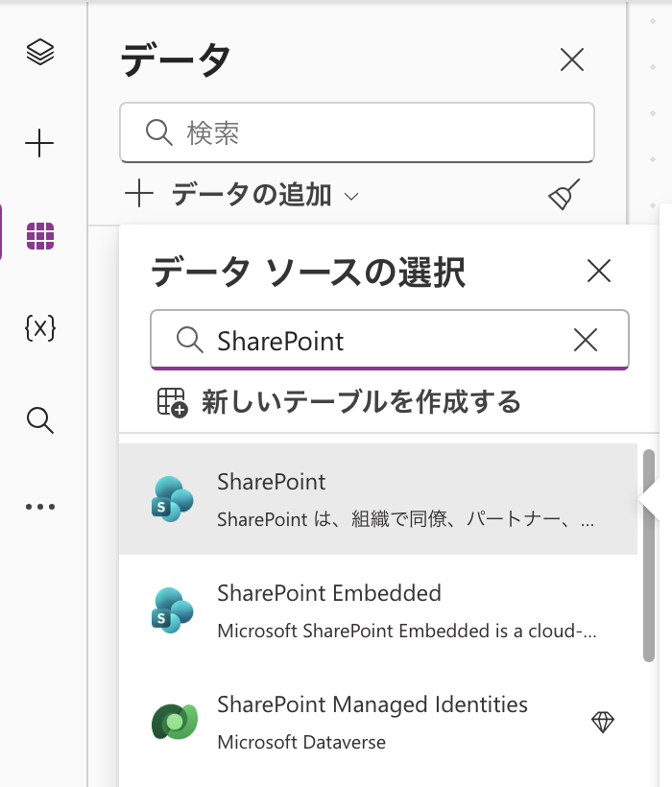The height and width of the screenshot is (787, 672).
Task: Click the Microsoft Dataverse subtitle text
Action: 301,742
